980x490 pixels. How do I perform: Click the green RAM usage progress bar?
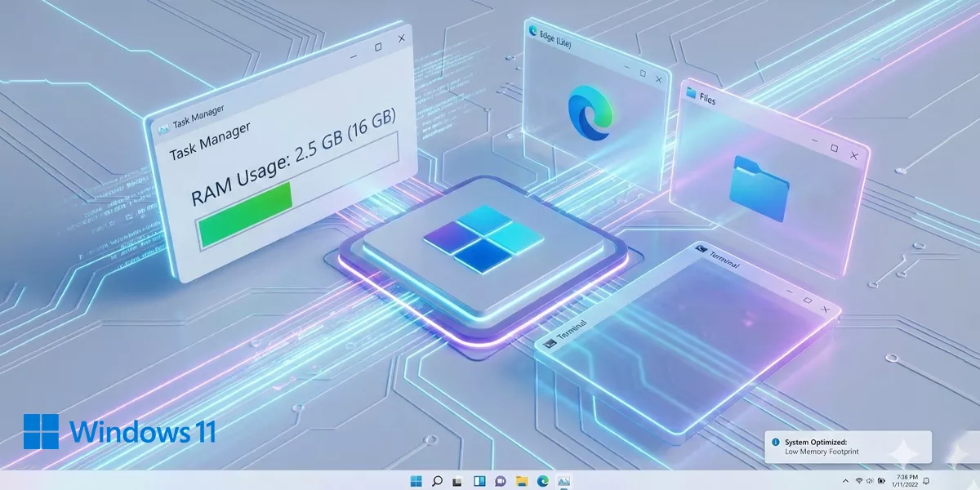click(x=245, y=212)
